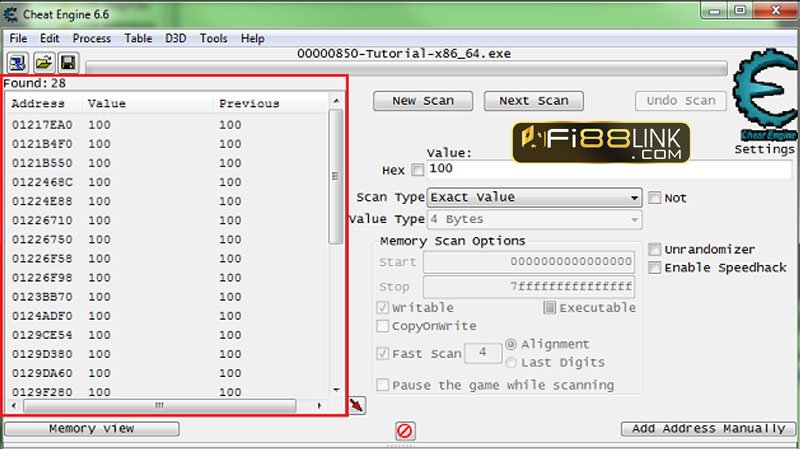Click Add Address Manually button
This screenshot has height=450, width=800.
pos(708,429)
